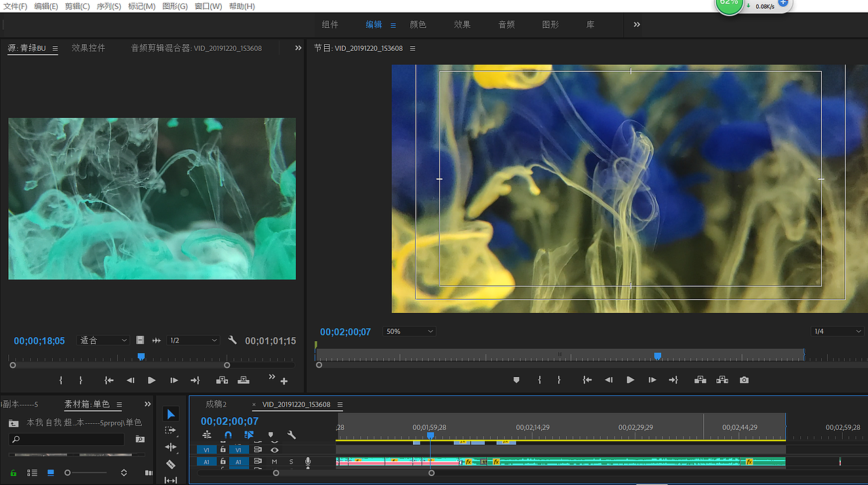Go to In point in source monitor
The width and height of the screenshot is (868, 485).
pyautogui.click(x=108, y=381)
